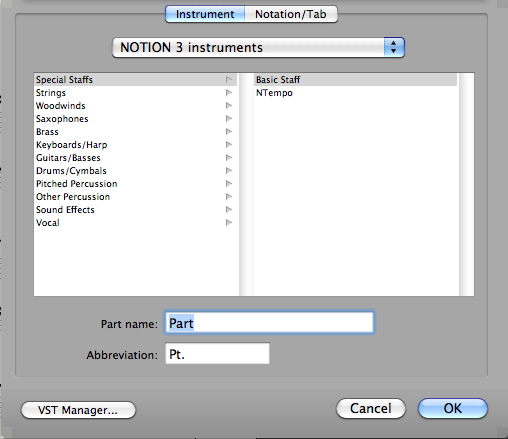Select the Sound Effects category
Screen dimensions: 508x439
pos(135,210)
